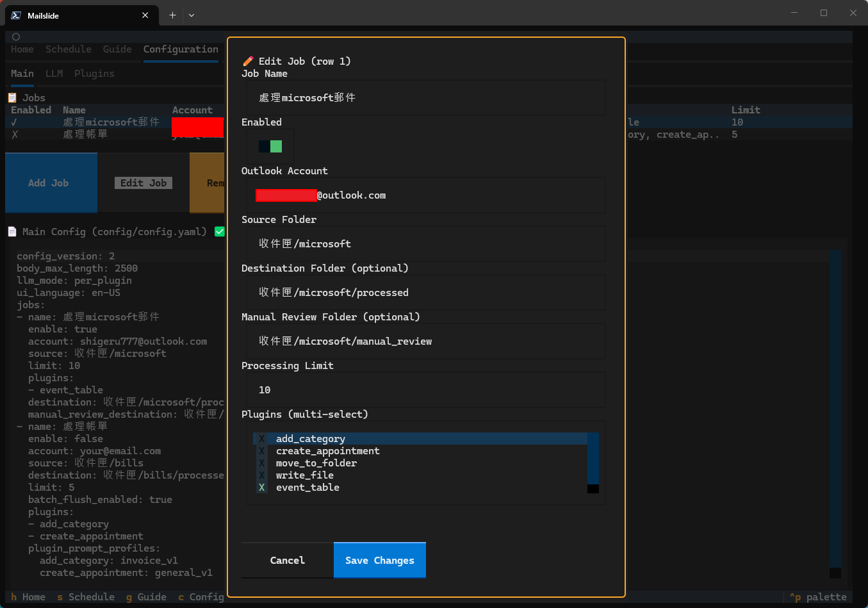Image resolution: width=868 pixels, height=608 pixels.
Task: Click the Add Job button
Action: pos(49,183)
